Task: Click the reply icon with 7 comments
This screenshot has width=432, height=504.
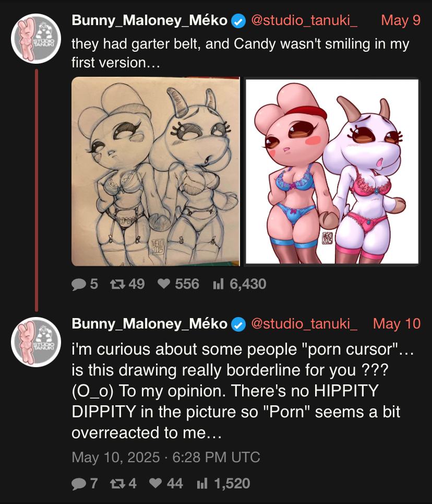Action: [x=79, y=484]
